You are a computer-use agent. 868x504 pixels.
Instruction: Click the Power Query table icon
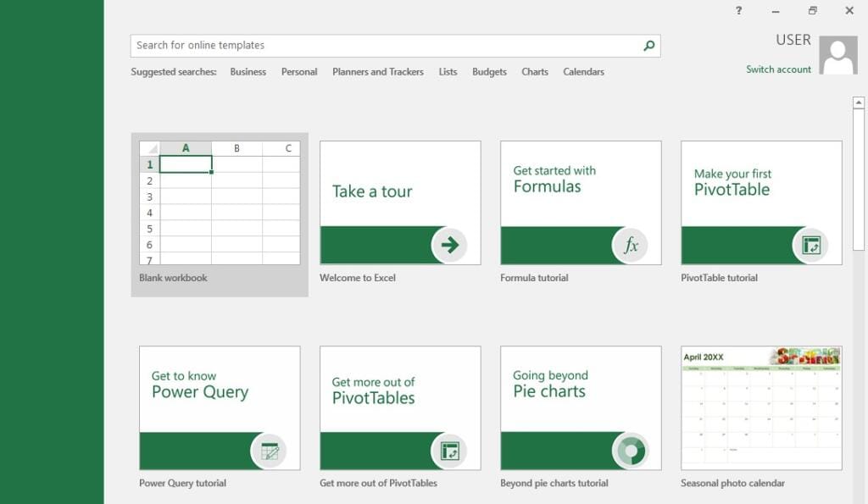click(x=269, y=451)
